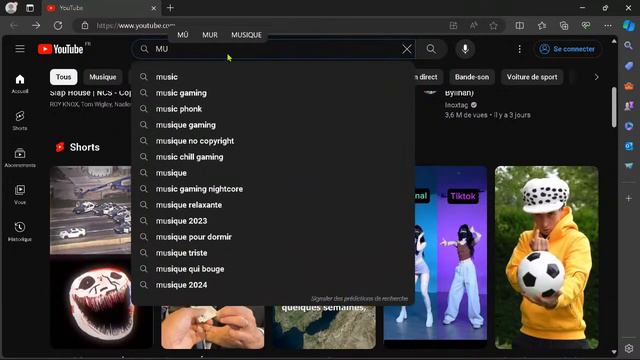
Task: Close the YouTube browser tab
Action: coord(153,8)
